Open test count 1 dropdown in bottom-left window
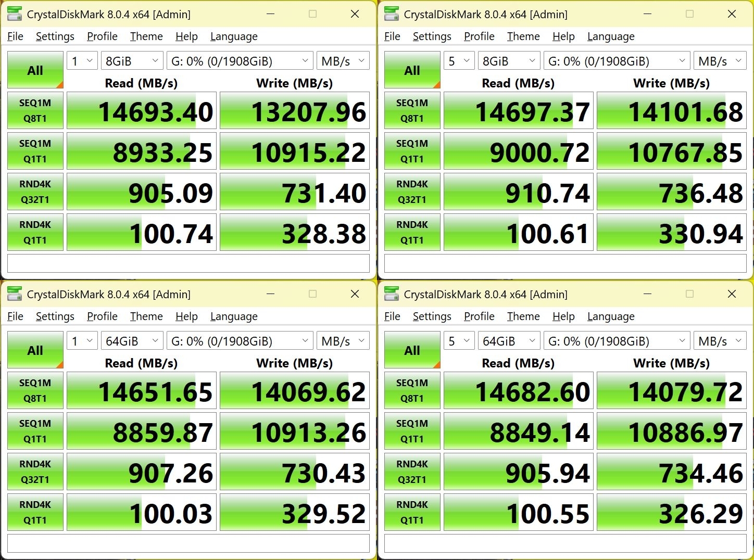 82,341
